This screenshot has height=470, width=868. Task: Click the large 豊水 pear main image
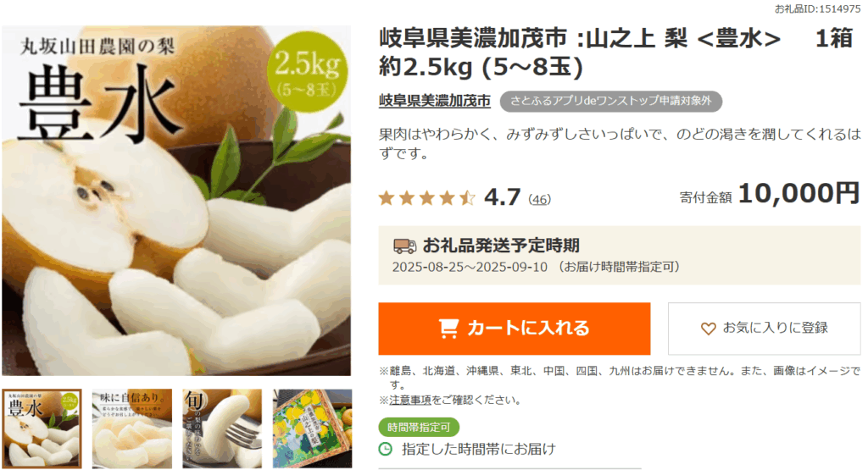tap(176, 201)
